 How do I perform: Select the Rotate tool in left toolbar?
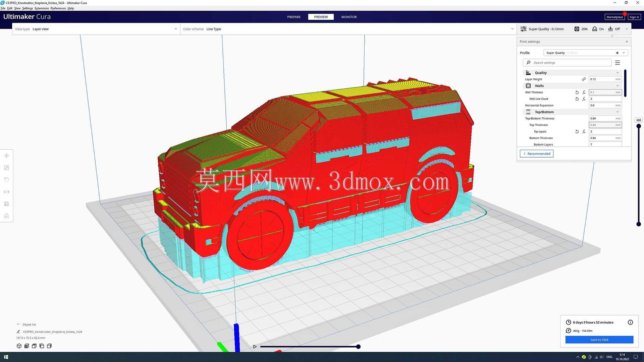[6, 180]
